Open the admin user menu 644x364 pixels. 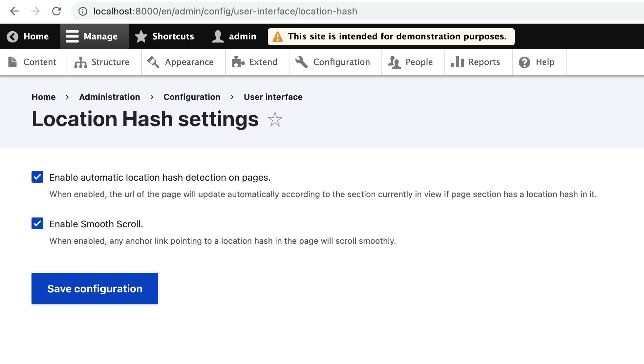234,36
